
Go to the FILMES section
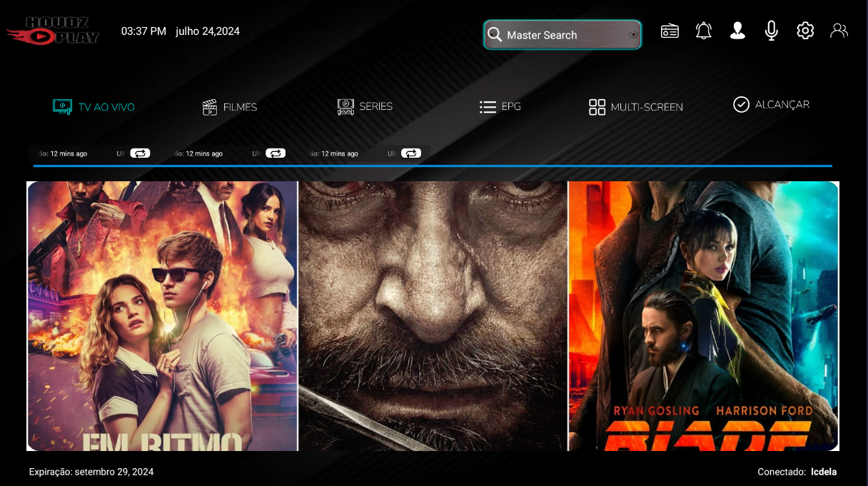coord(230,107)
